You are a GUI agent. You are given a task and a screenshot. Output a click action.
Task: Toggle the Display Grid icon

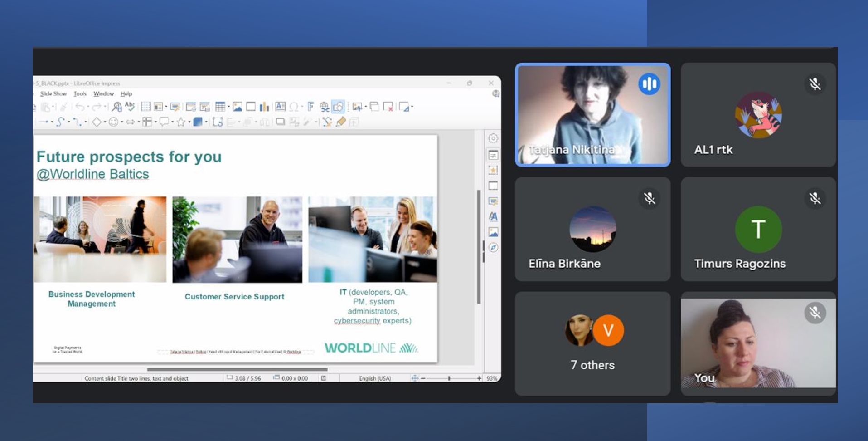click(x=146, y=107)
